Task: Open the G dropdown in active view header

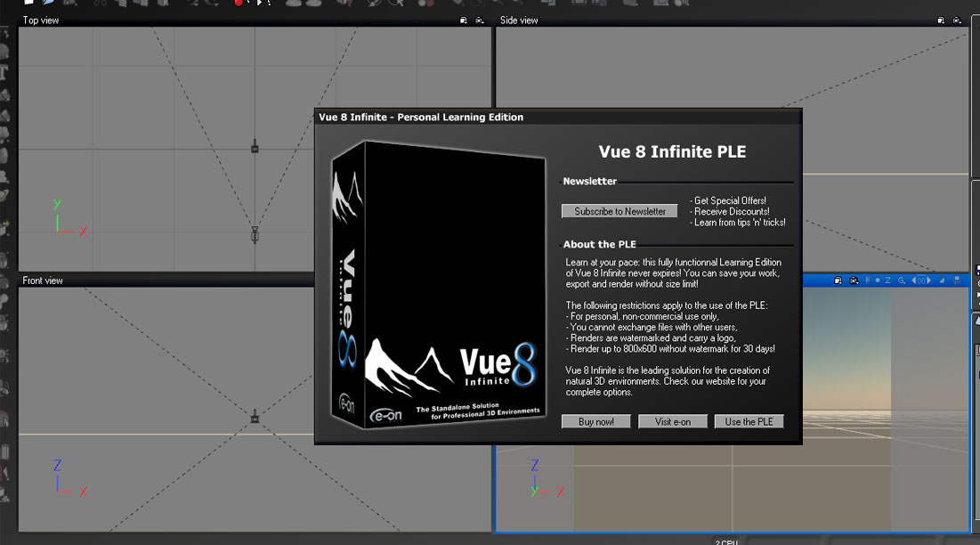Action: coord(902,281)
